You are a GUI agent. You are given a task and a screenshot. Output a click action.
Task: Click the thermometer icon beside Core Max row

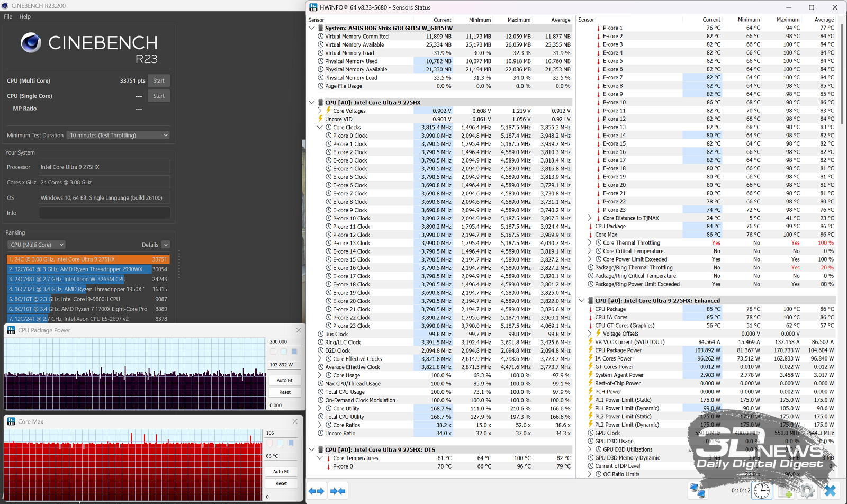[590, 235]
